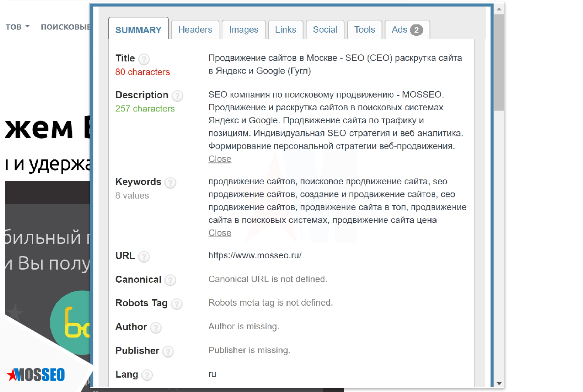The width and height of the screenshot is (583, 392).
Task: View the Ads tab
Action: click(407, 30)
